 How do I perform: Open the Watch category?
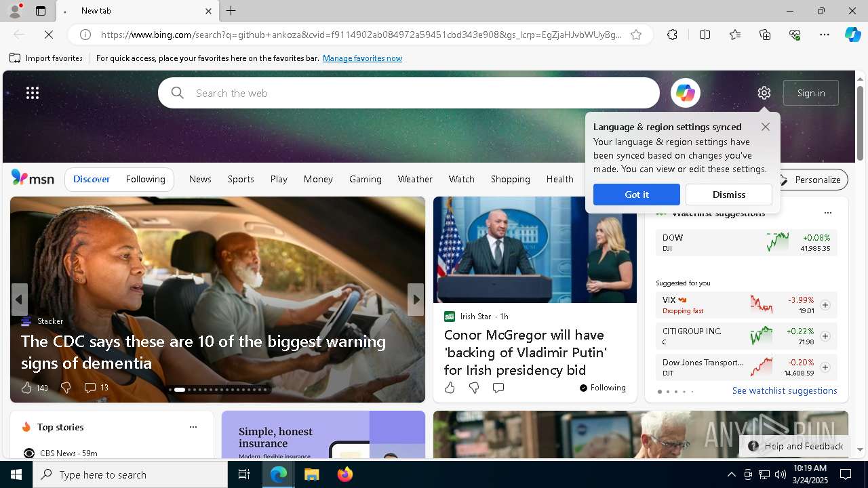(x=462, y=179)
